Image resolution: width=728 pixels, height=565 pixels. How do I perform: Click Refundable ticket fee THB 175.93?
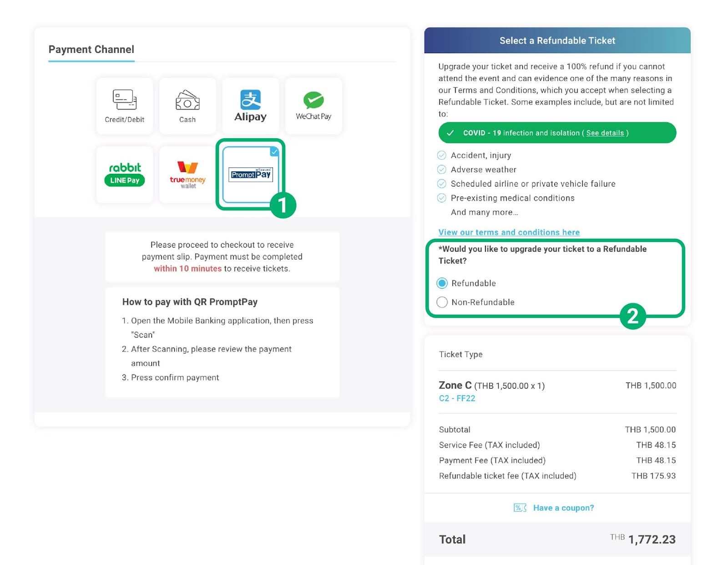(653, 476)
